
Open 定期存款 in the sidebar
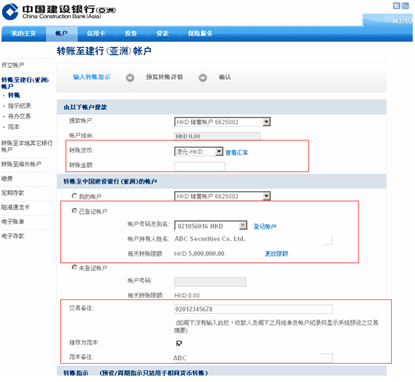pos(13,193)
